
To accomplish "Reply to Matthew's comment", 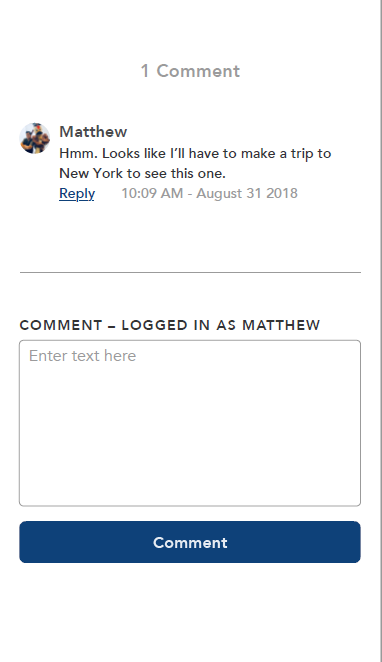I will (x=77, y=194).
